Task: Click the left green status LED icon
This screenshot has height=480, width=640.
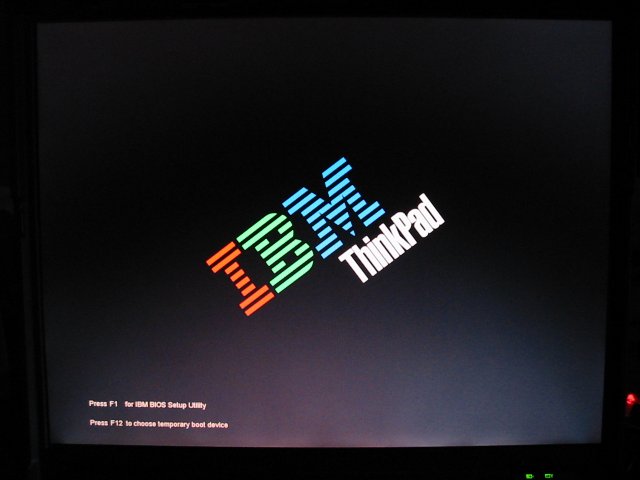Action: (x=529, y=475)
